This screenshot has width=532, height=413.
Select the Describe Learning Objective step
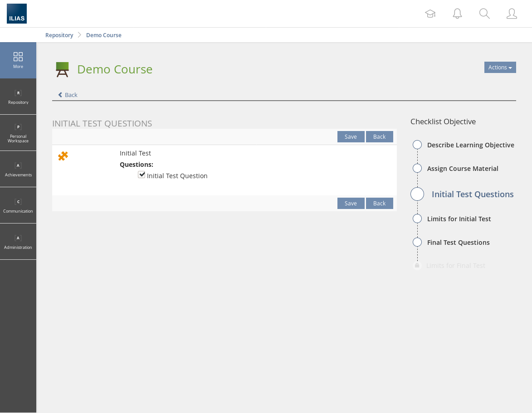pos(470,145)
